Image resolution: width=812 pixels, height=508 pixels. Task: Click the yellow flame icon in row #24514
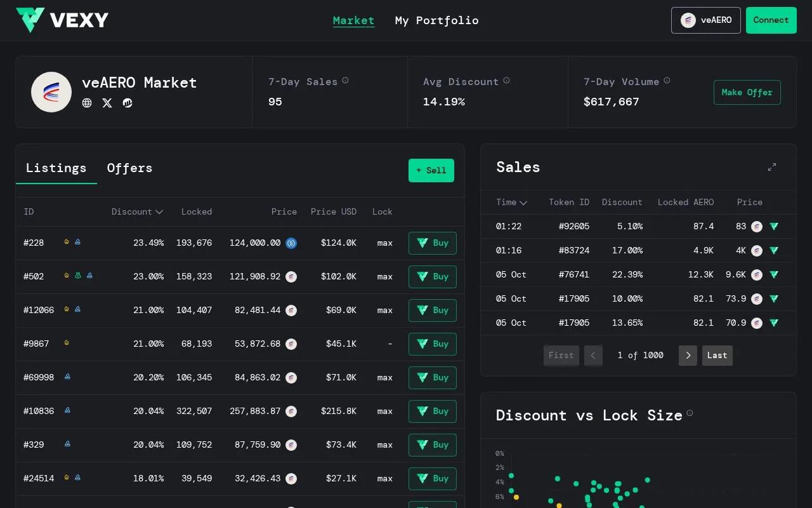(x=67, y=477)
